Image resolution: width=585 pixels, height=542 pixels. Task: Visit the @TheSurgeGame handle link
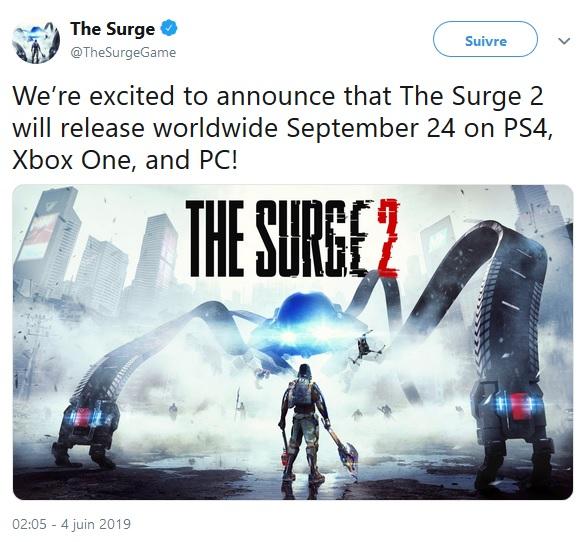(x=123, y=53)
